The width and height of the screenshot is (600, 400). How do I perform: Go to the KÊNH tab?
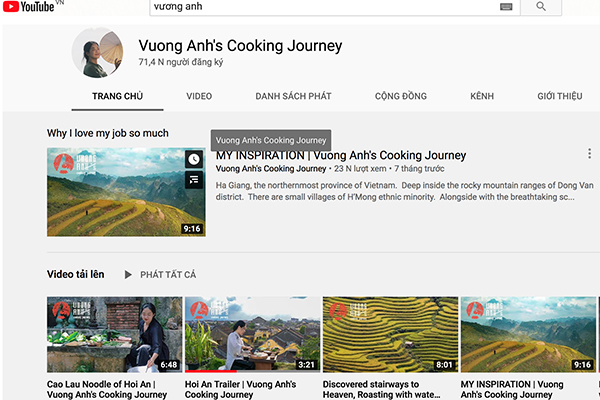click(x=482, y=96)
